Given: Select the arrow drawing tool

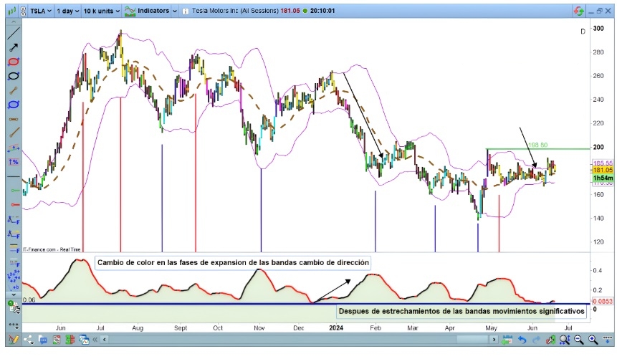Looking at the screenshot, I should [x=13, y=48].
